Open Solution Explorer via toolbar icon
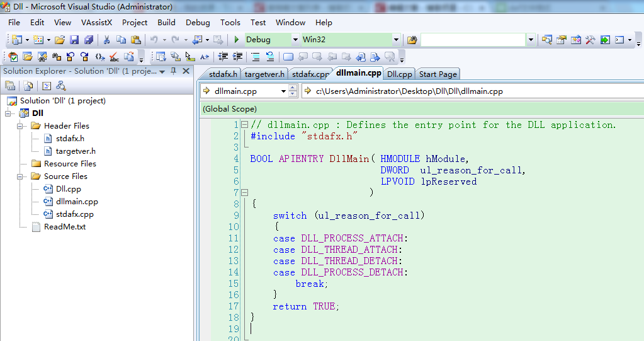Screen dimensions: 644x341 (546, 40)
